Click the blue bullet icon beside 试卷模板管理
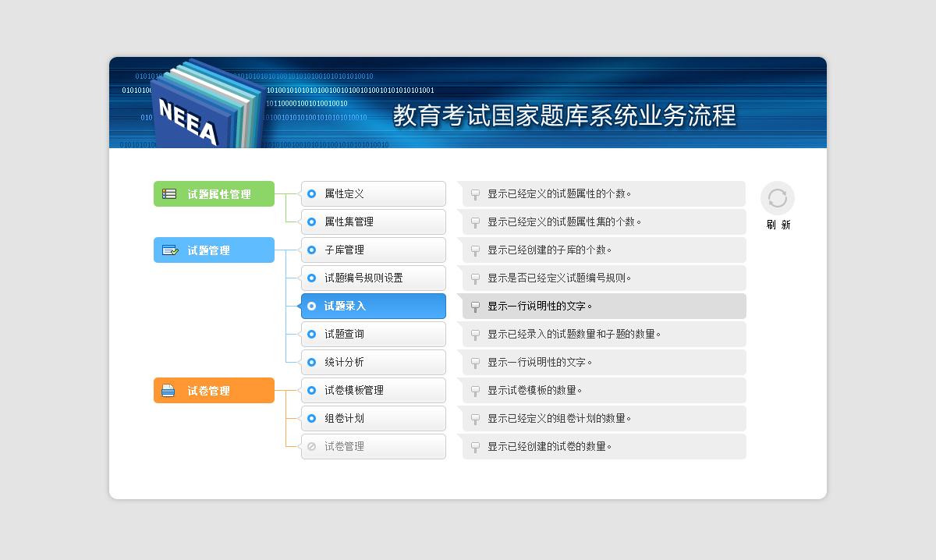The height and width of the screenshot is (560, 936). (312, 391)
